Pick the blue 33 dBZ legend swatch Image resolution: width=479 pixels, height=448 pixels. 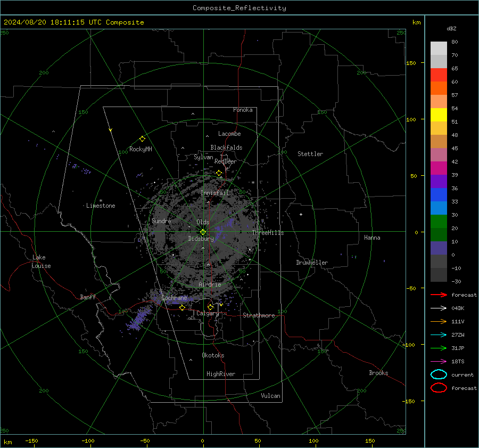point(439,195)
